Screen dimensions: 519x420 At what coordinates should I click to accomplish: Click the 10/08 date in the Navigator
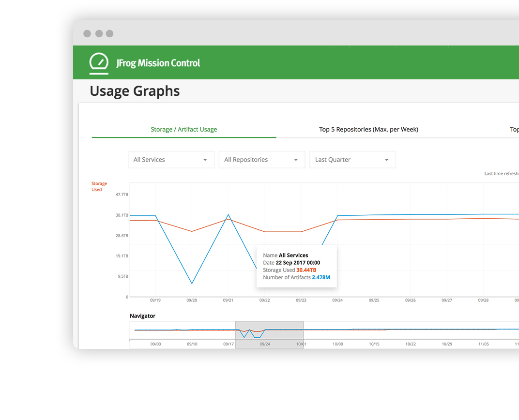[x=337, y=344]
